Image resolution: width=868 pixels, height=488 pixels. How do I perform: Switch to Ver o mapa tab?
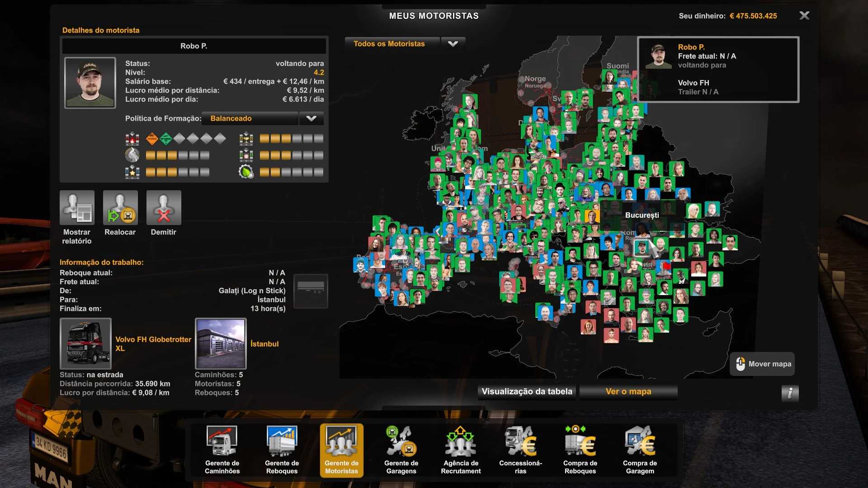(628, 391)
